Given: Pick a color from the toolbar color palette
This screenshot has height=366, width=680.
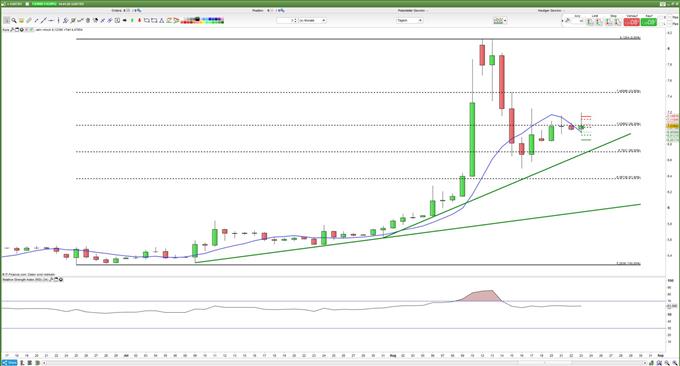Looking at the screenshot, I should (202, 20).
